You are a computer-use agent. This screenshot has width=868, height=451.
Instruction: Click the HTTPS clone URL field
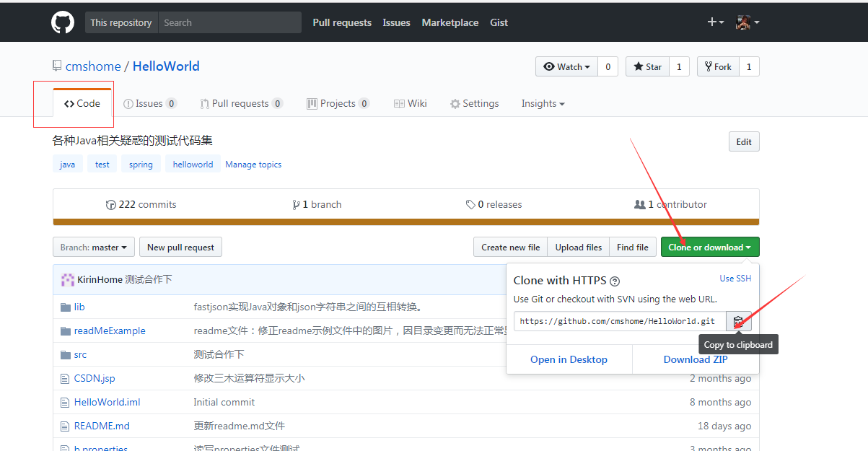(x=620, y=321)
